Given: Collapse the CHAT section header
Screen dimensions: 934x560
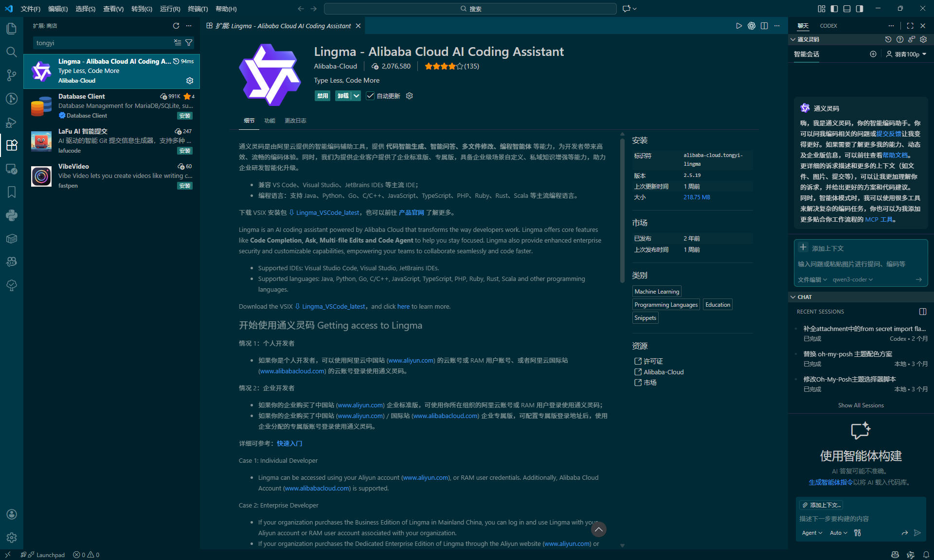Looking at the screenshot, I should 804,297.
